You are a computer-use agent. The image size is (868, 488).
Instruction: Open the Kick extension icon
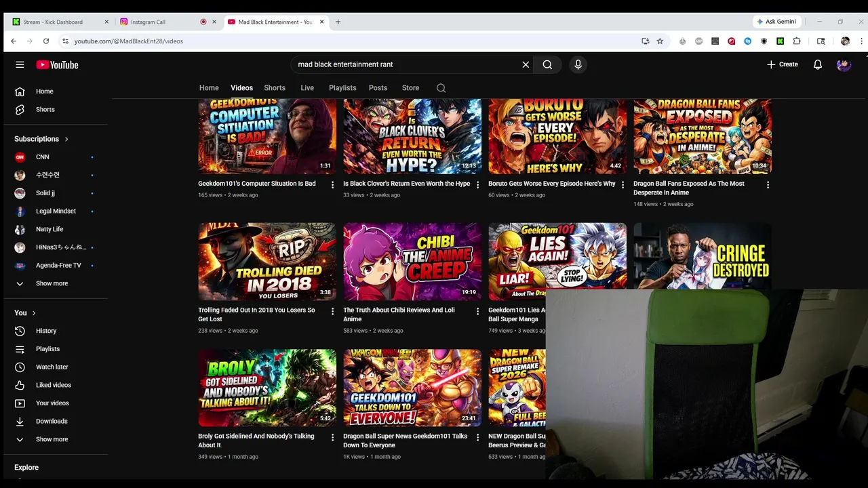[781, 41]
